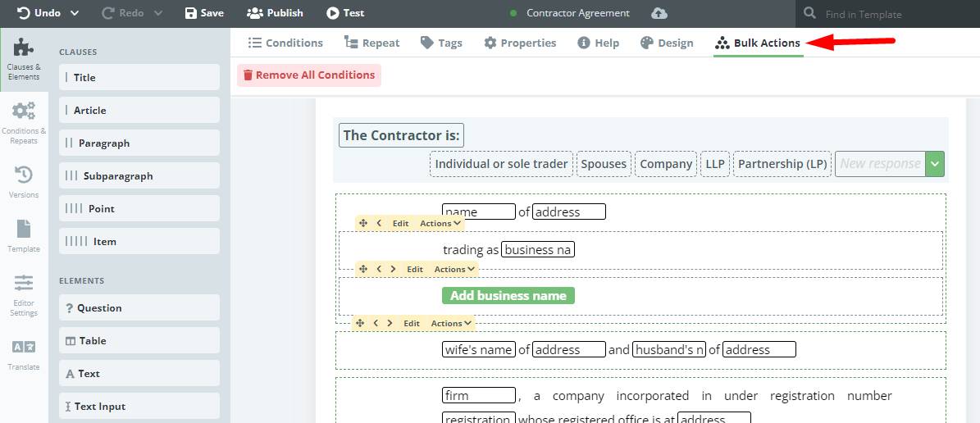
Task: Switch to the Design tab
Action: [667, 43]
